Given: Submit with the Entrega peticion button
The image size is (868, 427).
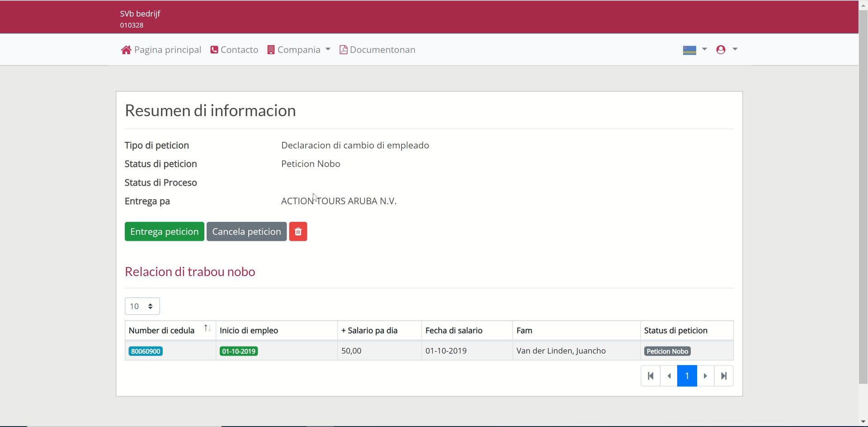Looking at the screenshot, I should coord(164,231).
